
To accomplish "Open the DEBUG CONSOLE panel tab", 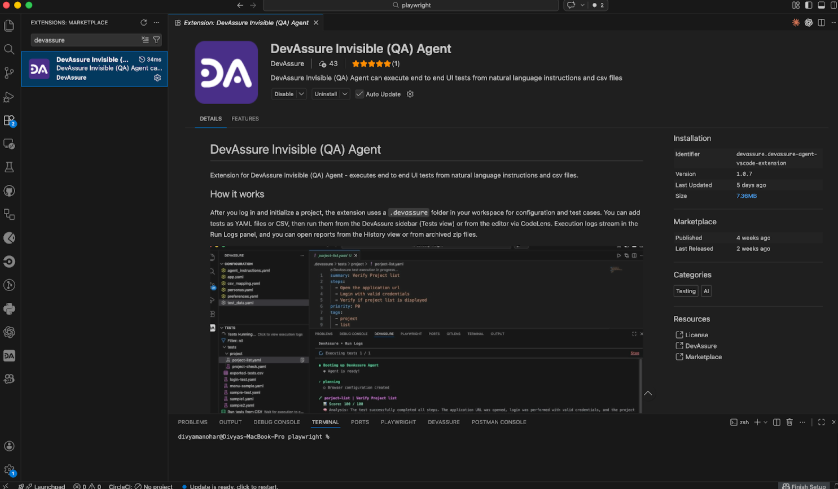I will coord(277,422).
